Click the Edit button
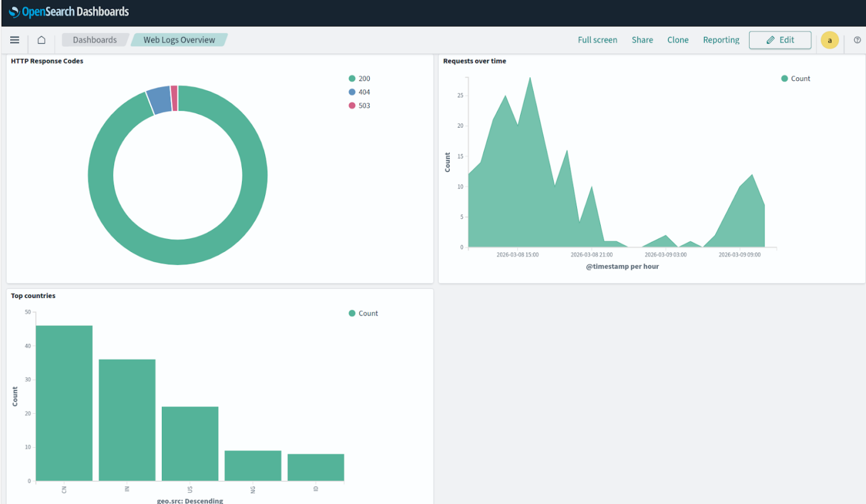 pyautogui.click(x=780, y=40)
